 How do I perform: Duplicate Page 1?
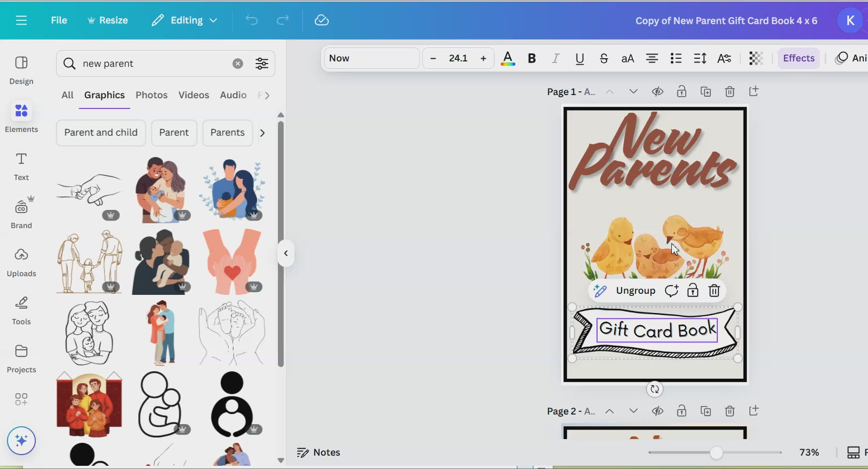pyautogui.click(x=706, y=91)
